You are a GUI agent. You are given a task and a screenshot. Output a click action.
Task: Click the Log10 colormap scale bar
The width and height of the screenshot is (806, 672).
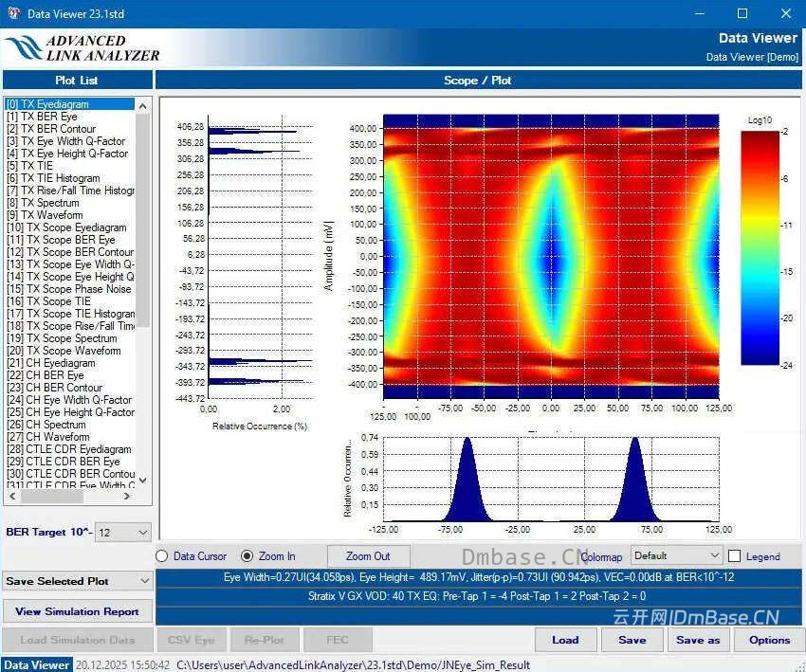pos(760,247)
